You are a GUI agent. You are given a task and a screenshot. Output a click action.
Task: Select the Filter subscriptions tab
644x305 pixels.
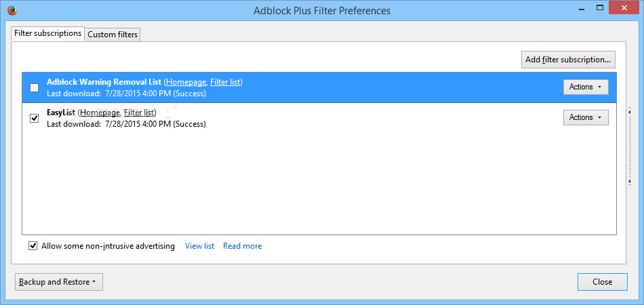47,33
